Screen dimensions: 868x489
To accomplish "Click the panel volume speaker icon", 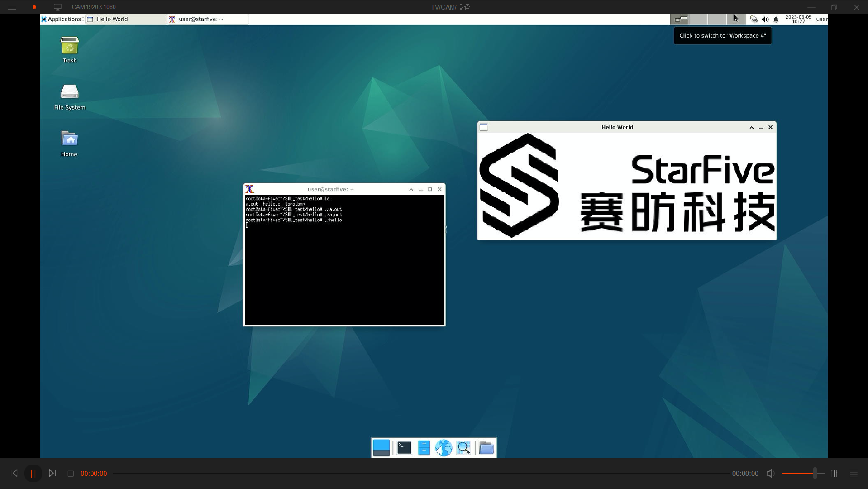I will tap(765, 19).
